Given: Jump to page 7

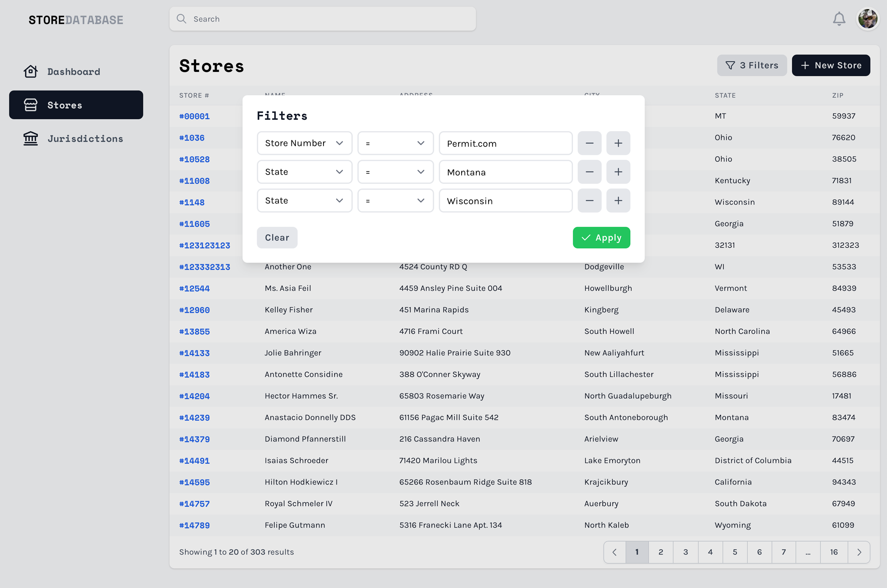Looking at the screenshot, I should click(x=783, y=552).
